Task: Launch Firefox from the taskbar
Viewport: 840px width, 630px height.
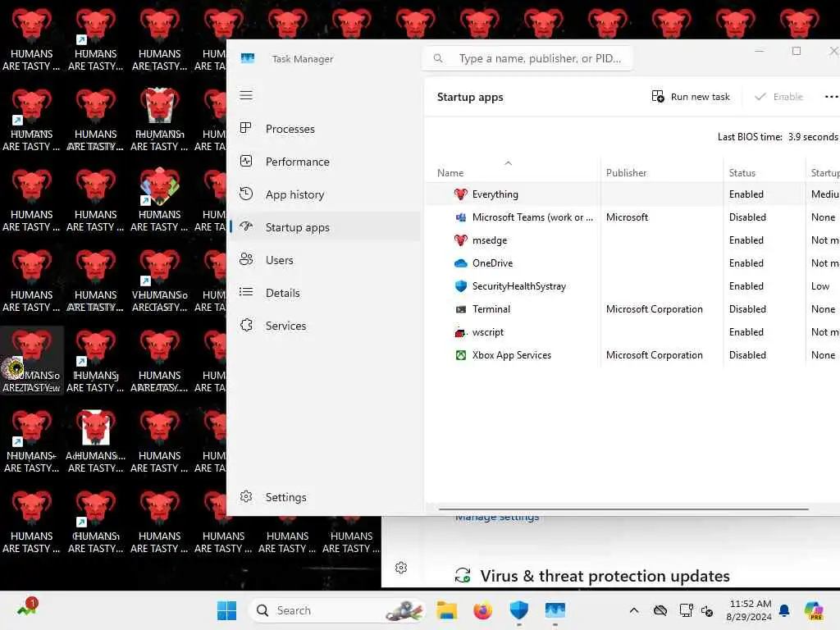Action: pyautogui.click(x=482, y=610)
